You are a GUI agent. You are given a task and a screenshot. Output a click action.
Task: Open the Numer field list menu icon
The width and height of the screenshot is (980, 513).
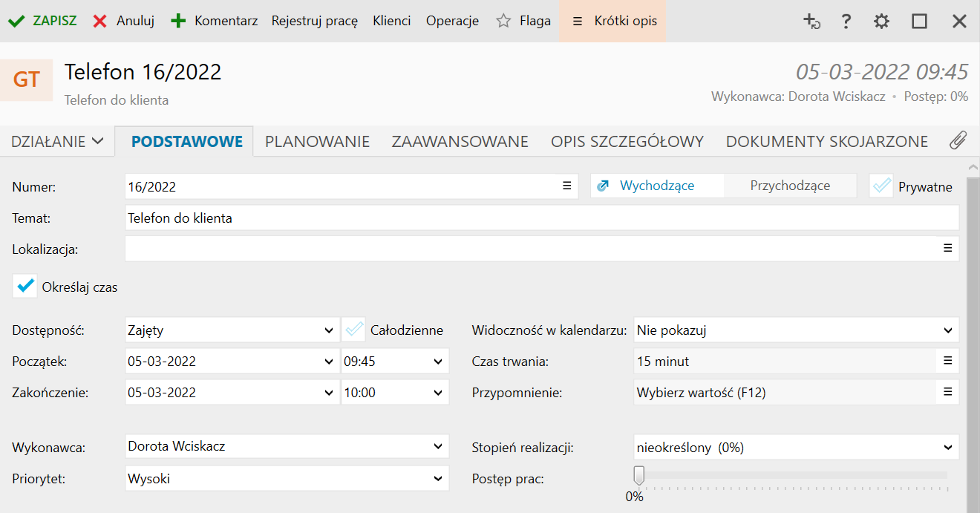point(566,186)
